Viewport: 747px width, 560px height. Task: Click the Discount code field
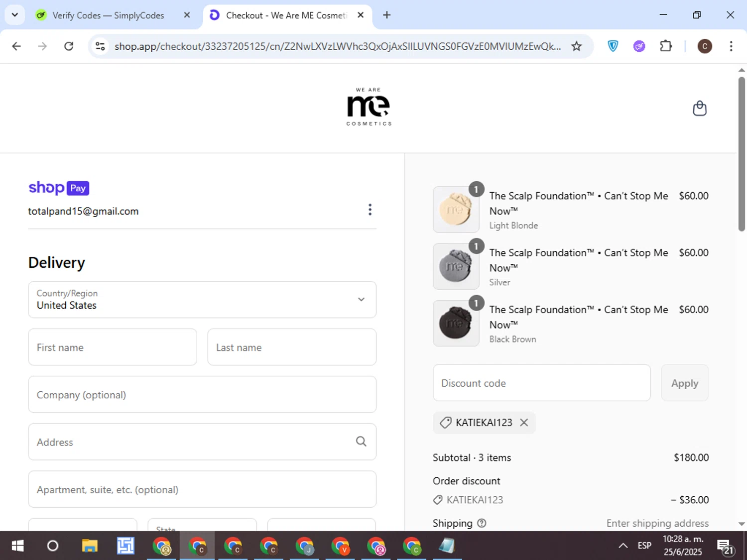542,383
